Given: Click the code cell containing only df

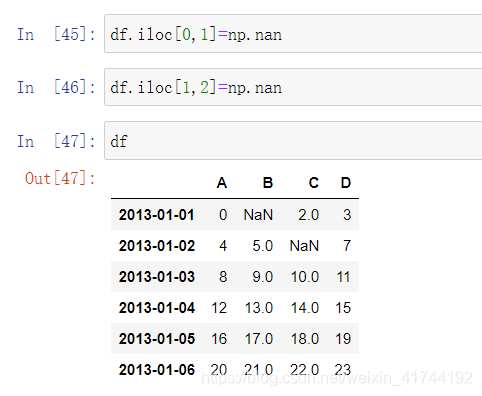Looking at the screenshot, I should pyautogui.click(x=293, y=141).
